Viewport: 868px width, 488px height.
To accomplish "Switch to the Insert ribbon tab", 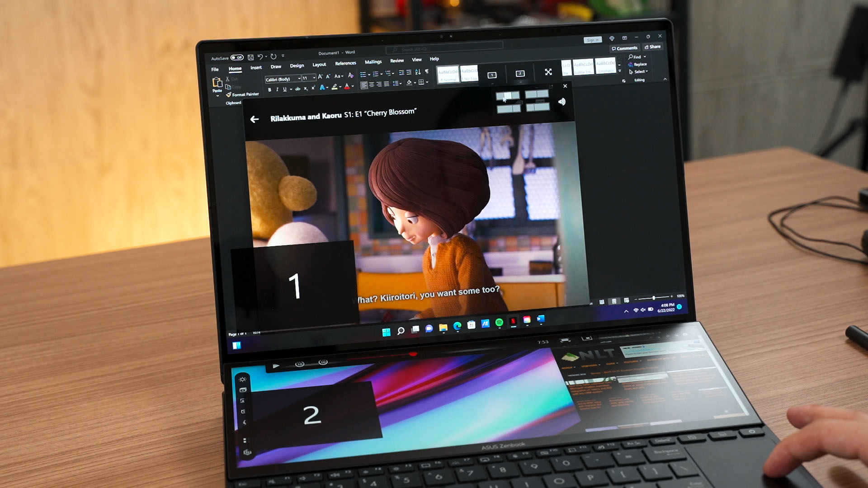I will pos(256,67).
